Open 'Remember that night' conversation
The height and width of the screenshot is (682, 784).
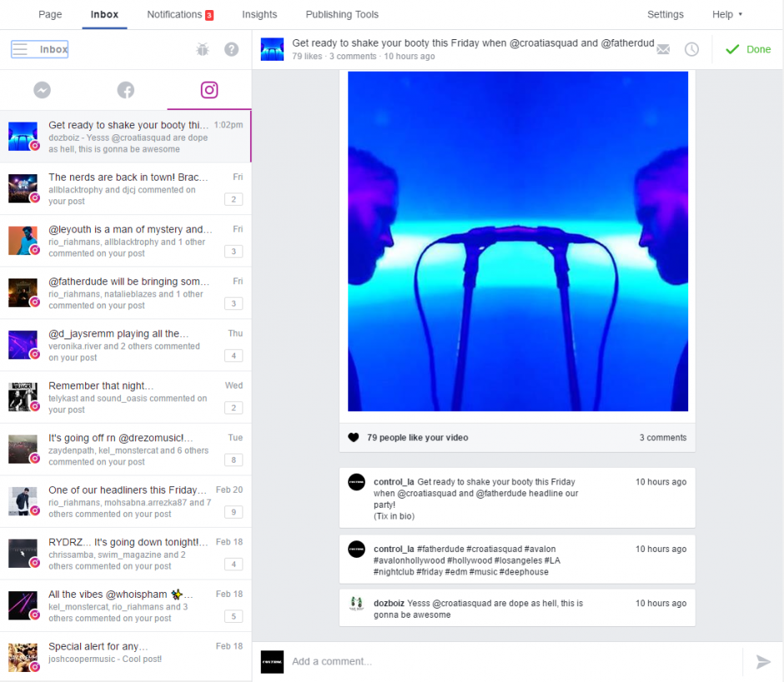[125, 397]
